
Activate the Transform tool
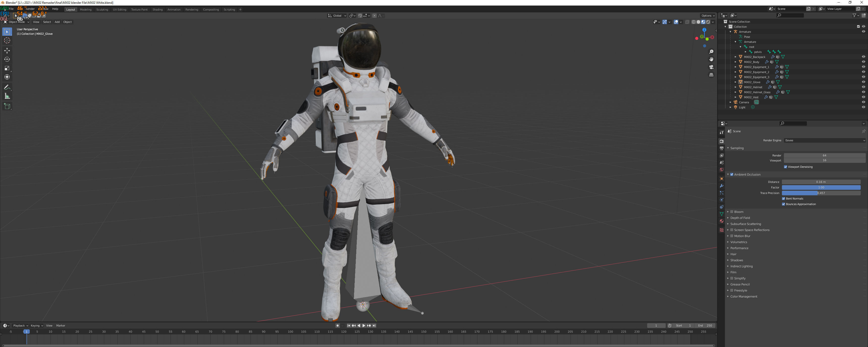pyautogui.click(x=7, y=77)
